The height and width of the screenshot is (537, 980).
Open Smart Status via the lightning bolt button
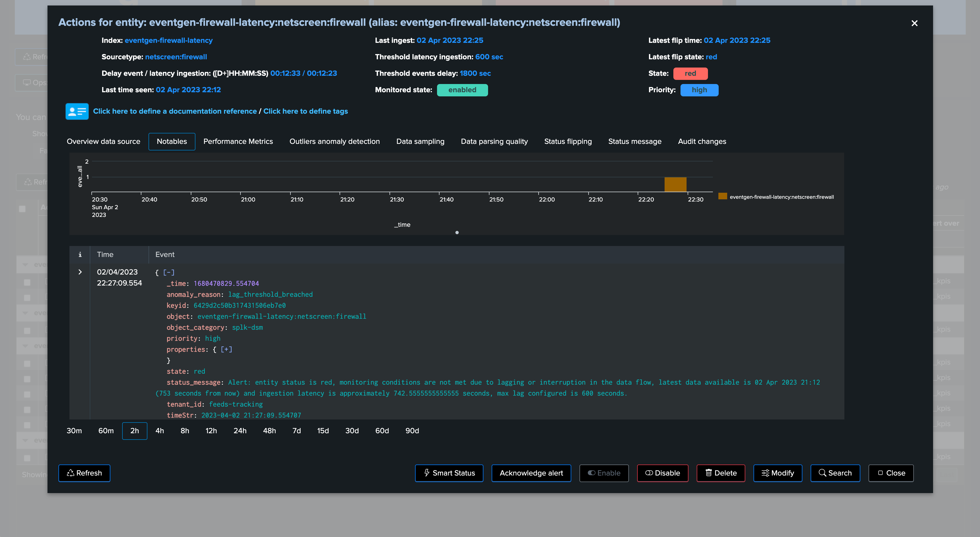click(x=449, y=473)
